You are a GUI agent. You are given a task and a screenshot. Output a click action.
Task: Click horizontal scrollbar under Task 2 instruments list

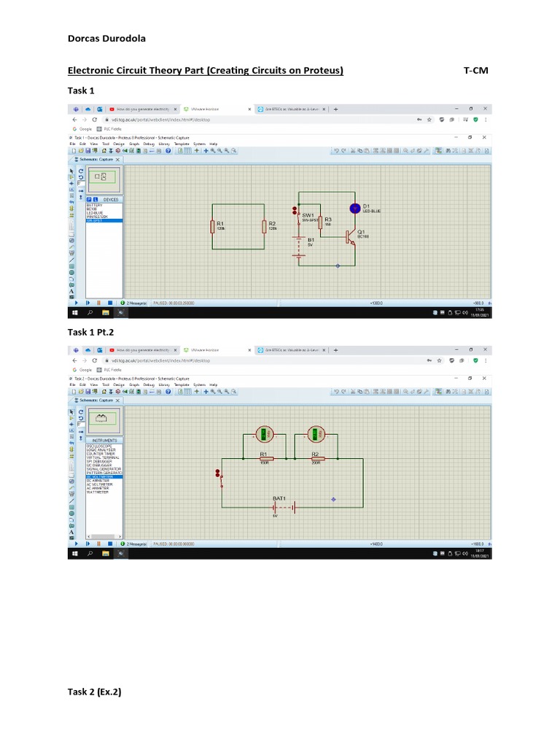(x=104, y=536)
